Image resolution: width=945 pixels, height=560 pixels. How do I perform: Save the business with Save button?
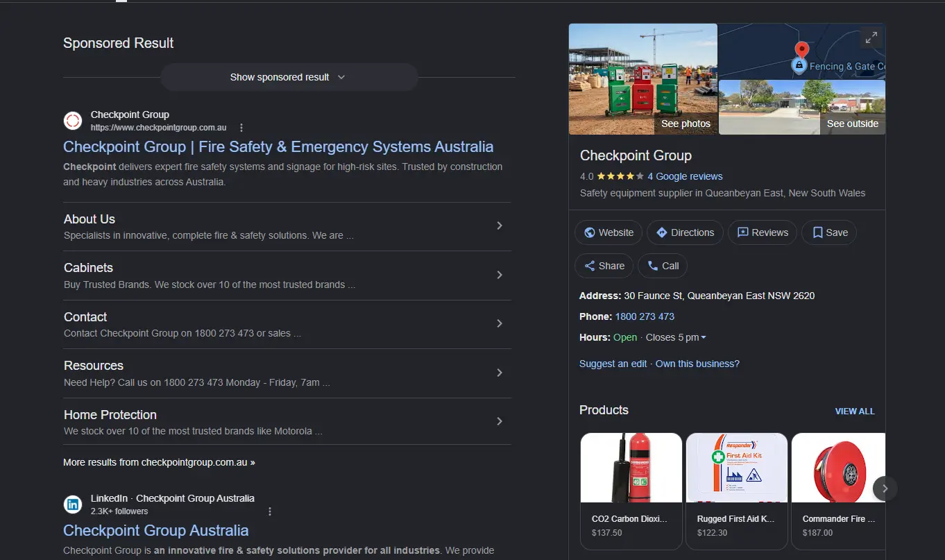[829, 232]
